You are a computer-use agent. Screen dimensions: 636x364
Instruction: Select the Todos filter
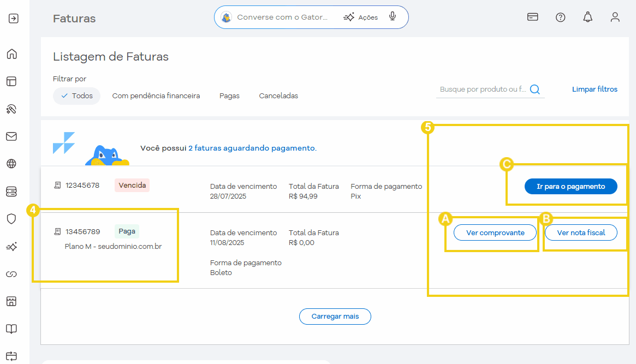click(x=76, y=96)
